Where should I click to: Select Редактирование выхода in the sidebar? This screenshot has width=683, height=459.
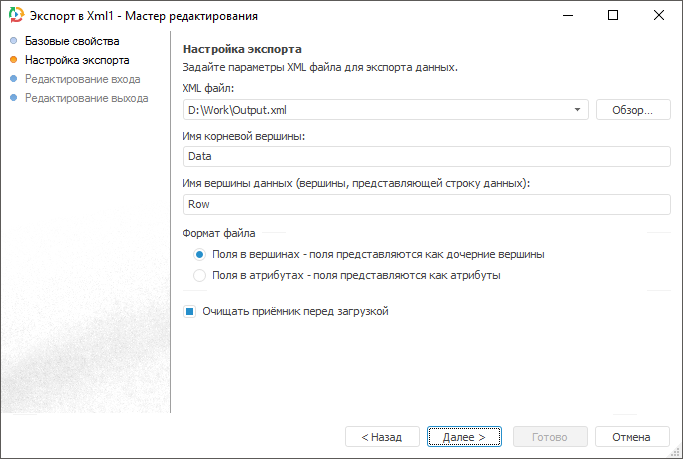click(x=86, y=98)
